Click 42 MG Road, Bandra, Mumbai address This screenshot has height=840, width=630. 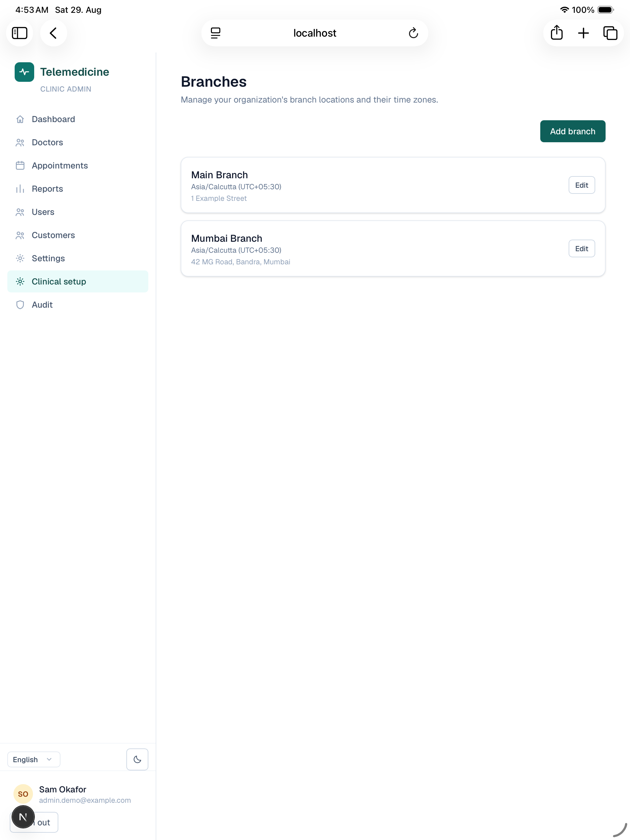tap(241, 262)
